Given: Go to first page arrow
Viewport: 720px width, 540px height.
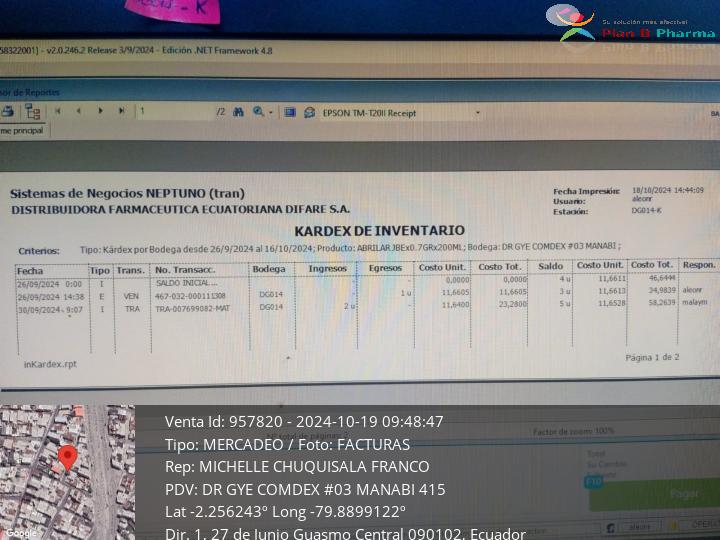Looking at the screenshot, I should 58,111.
